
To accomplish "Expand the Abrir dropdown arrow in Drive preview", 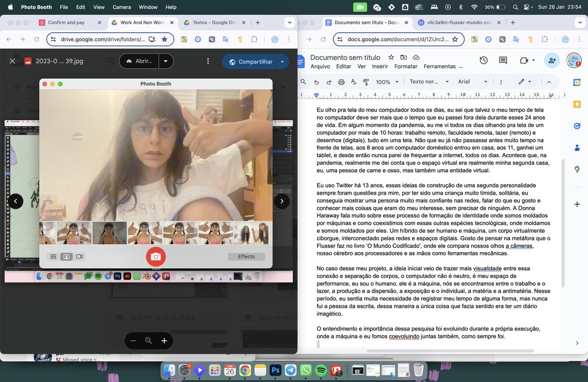I will click(166, 61).
